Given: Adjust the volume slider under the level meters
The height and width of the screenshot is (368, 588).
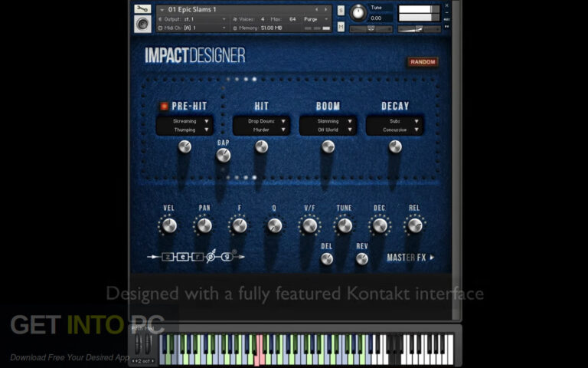Looking at the screenshot, I should 419,28.
